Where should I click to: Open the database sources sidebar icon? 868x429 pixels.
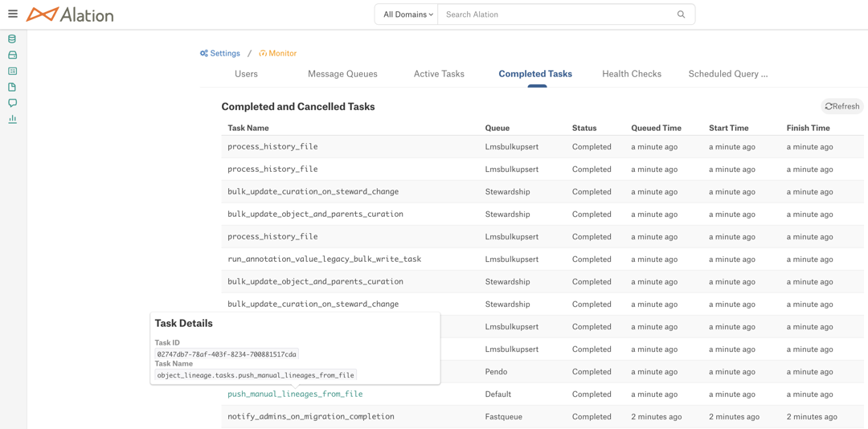[x=12, y=39]
